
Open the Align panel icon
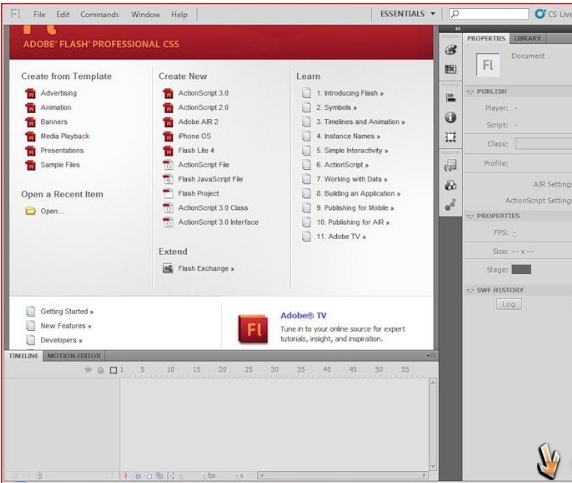451,97
